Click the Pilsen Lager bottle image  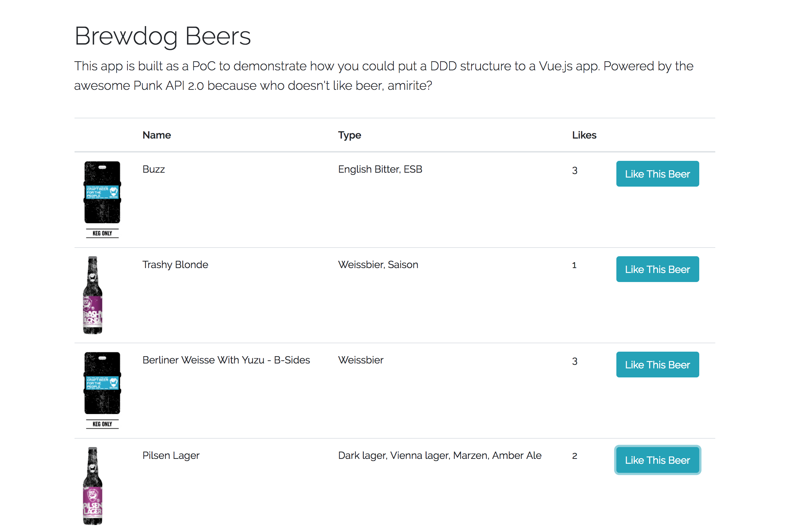[93, 486]
